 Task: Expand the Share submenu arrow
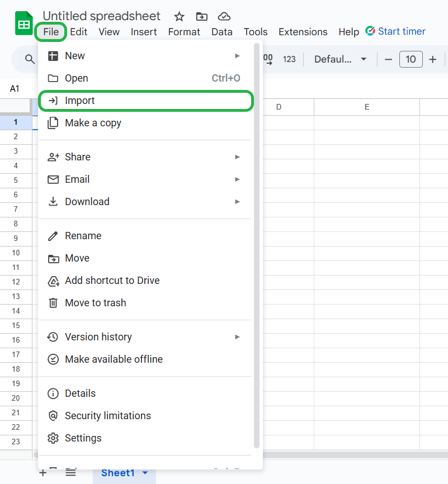click(237, 157)
